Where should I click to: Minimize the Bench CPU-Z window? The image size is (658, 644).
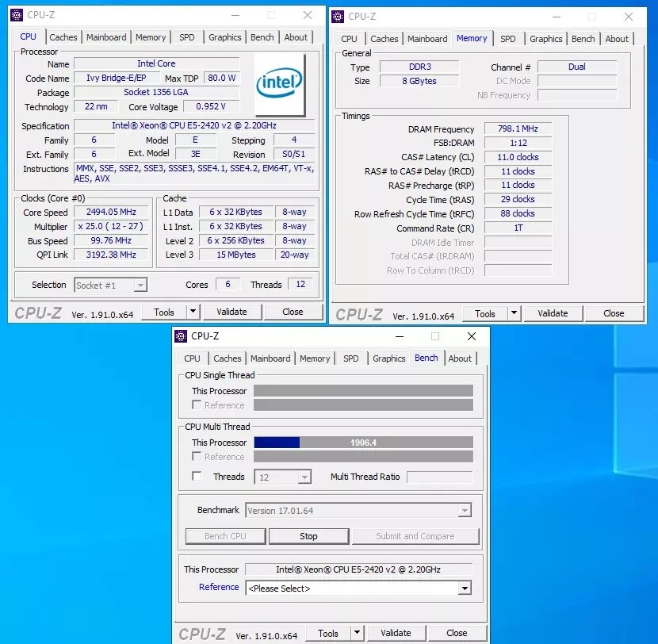pos(400,336)
